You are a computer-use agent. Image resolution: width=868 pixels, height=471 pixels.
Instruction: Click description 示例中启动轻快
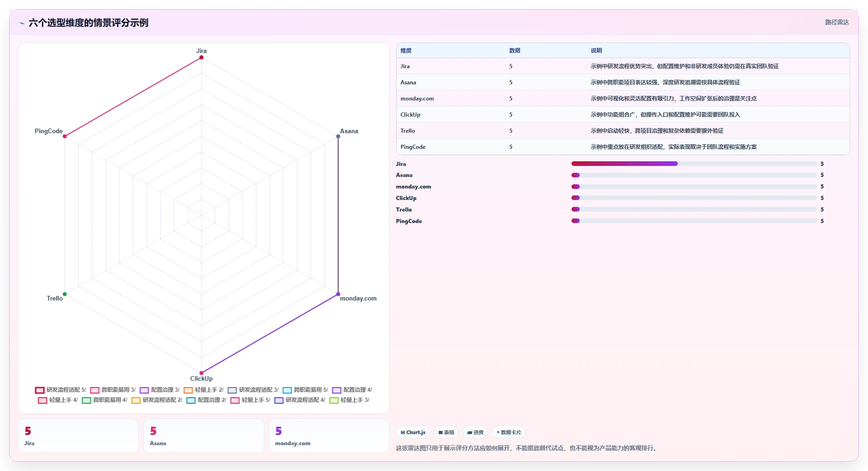coord(657,131)
